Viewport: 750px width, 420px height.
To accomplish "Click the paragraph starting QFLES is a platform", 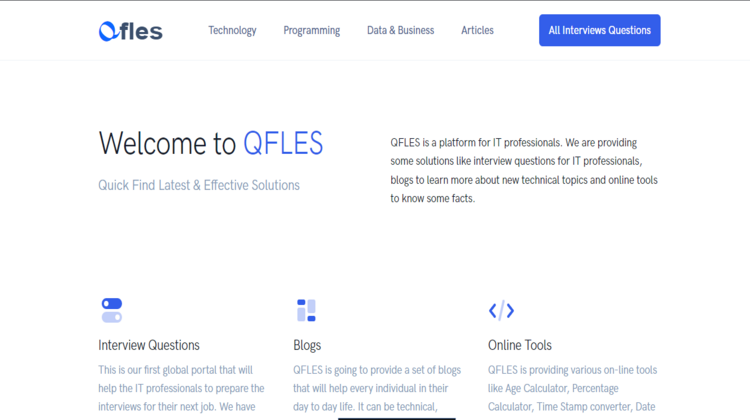I will coord(524,170).
